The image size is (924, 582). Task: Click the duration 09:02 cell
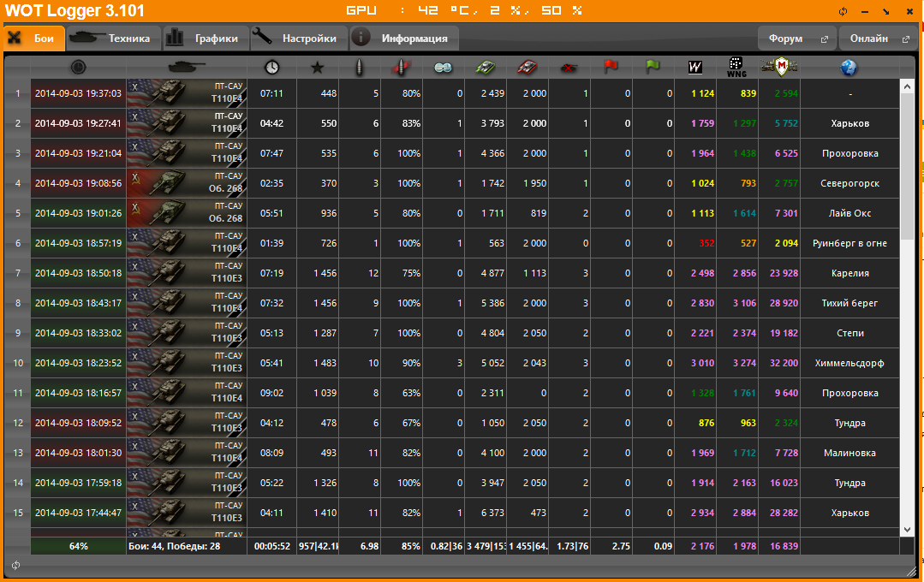tap(271, 393)
